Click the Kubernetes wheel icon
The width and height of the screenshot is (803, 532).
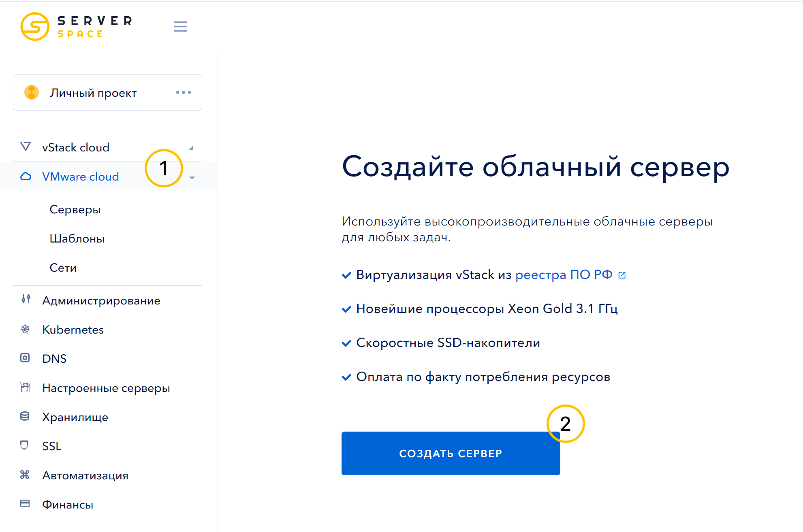click(x=25, y=329)
